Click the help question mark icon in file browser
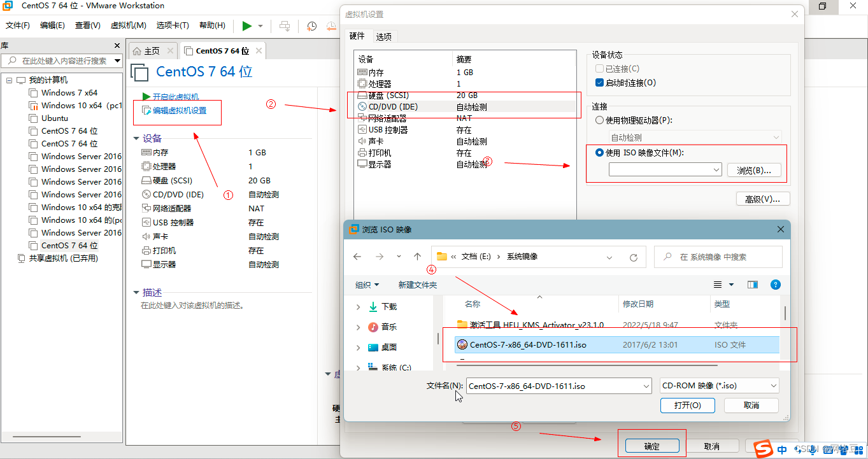 775,285
